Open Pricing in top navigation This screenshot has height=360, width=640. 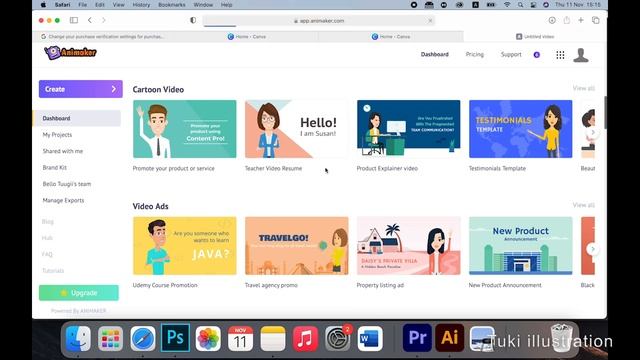coord(474,54)
